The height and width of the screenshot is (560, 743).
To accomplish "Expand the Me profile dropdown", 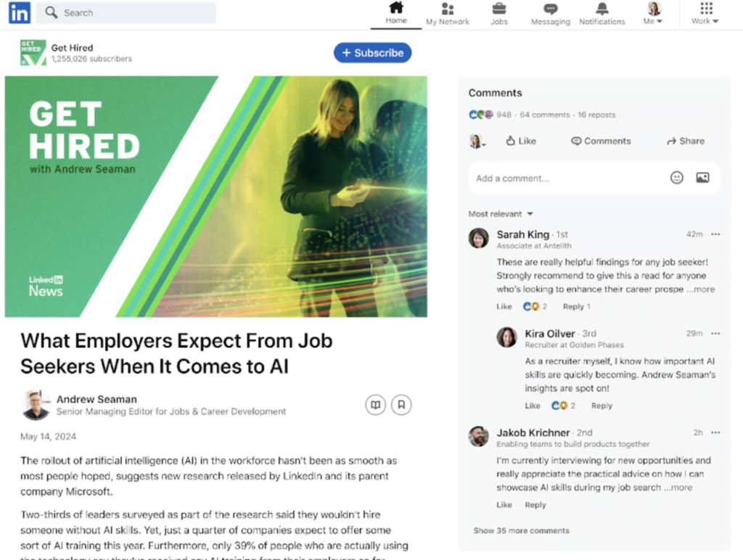I will pyautogui.click(x=653, y=14).
